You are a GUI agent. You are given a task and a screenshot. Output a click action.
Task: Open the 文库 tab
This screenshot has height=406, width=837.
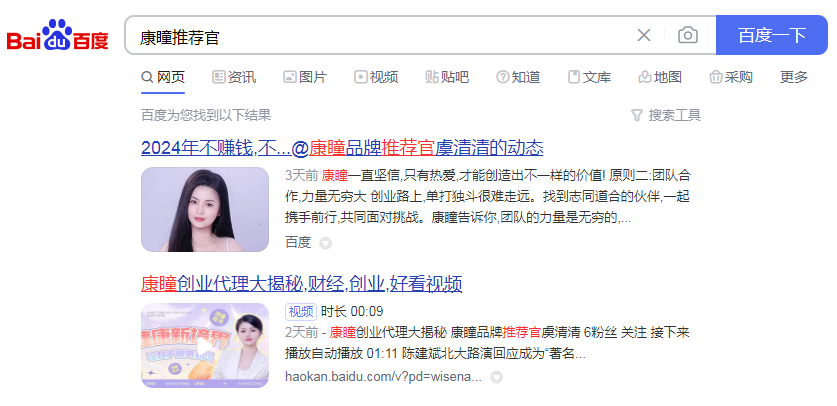coord(589,77)
